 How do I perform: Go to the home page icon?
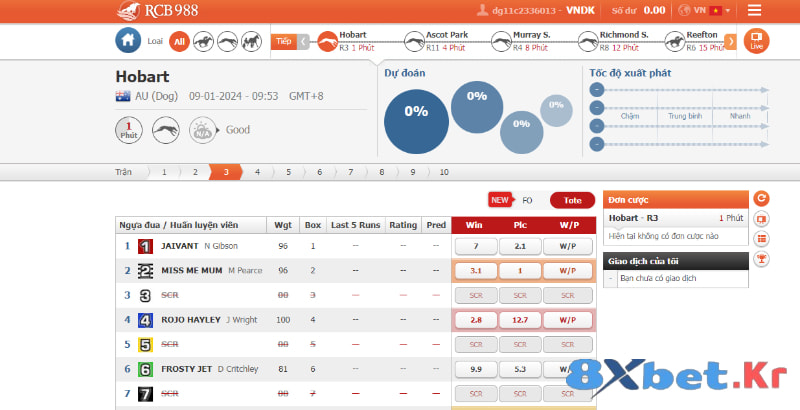click(x=127, y=41)
